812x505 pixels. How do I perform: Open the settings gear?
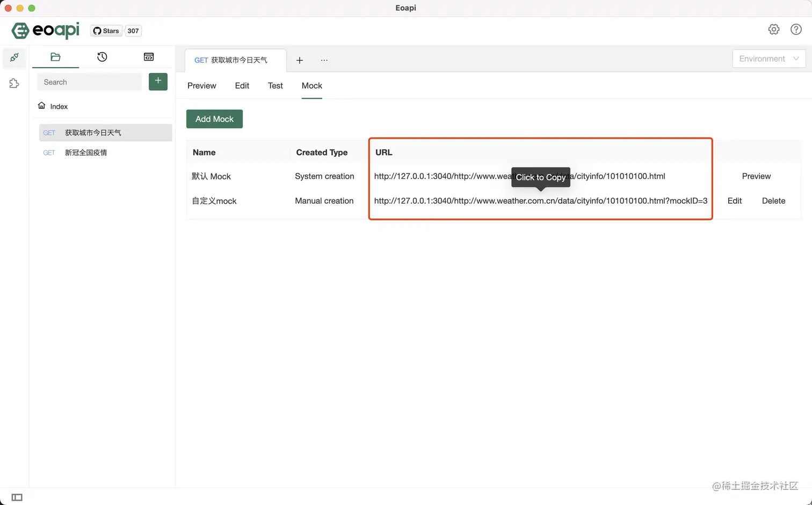(x=774, y=30)
